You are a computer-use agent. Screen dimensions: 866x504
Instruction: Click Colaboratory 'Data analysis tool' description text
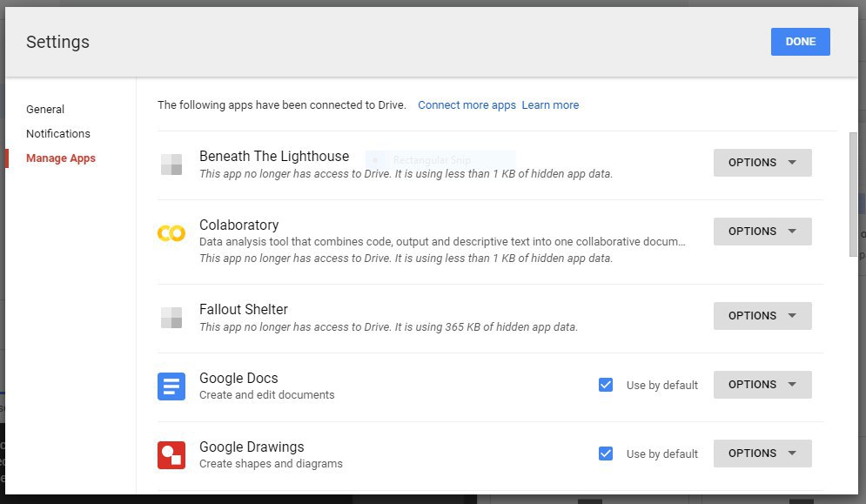point(442,242)
